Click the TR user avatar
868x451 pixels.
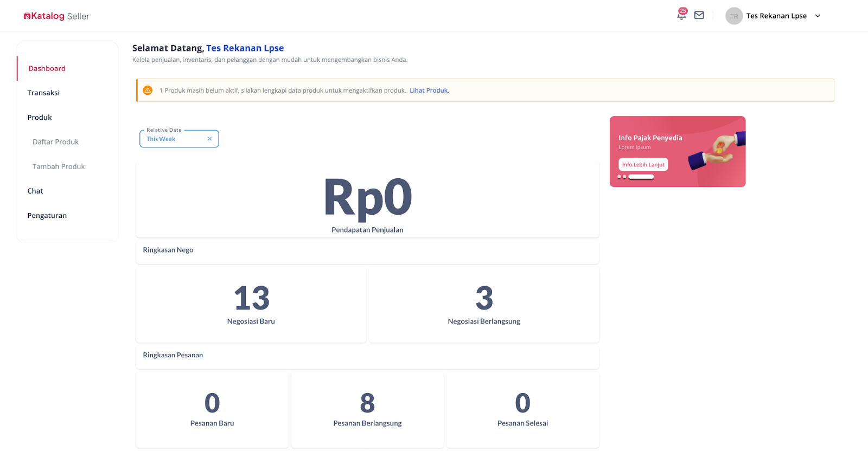734,16
